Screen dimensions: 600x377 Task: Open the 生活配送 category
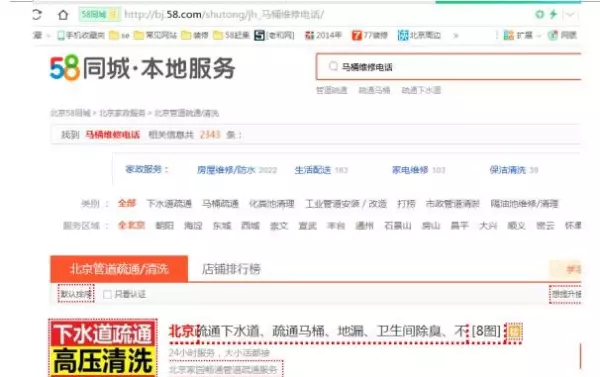coord(313,170)
